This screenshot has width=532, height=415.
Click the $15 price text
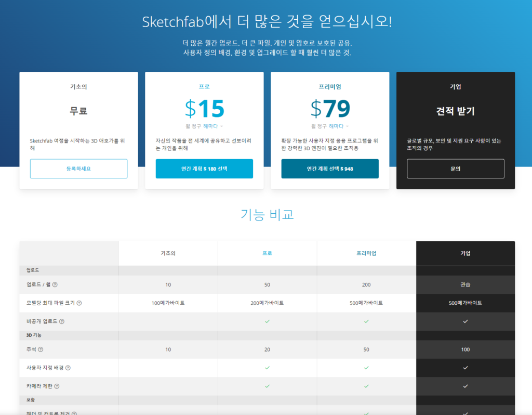click(x=204, y=109)
